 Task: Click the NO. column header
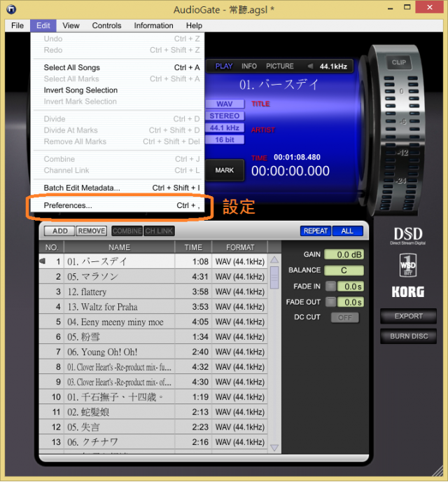(51, 247)
